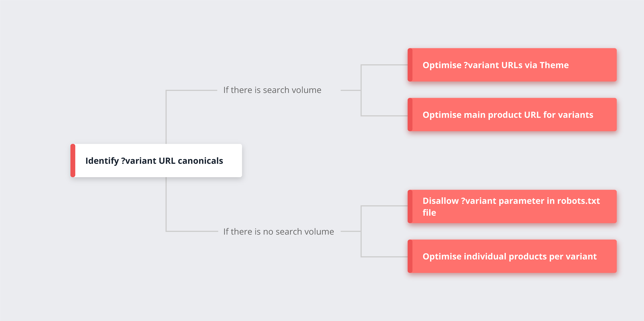Screen dimensions: 644x321
Task: Click dark red edge of robots.txt box
Action: tap(410, 207)
